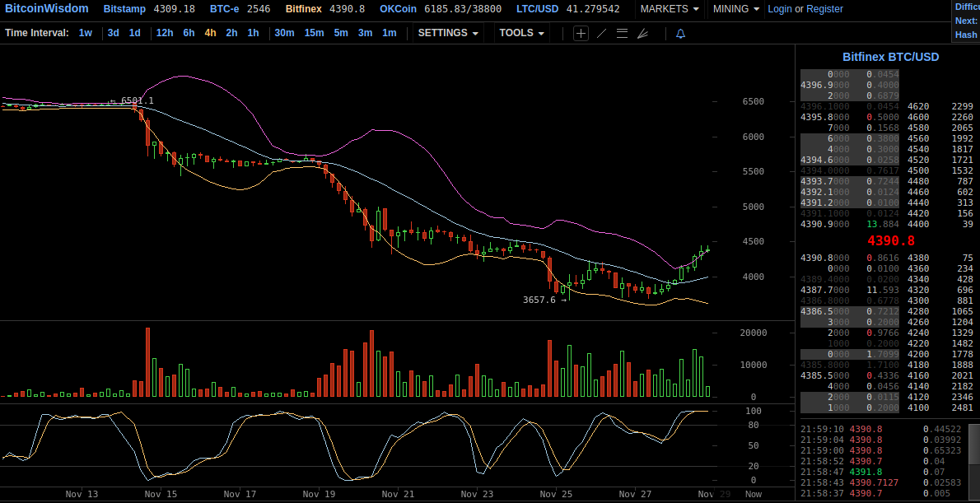Set time interval to 30m
Image resolution: width=980 pixels, height=503 pixels.
[284, 33]
